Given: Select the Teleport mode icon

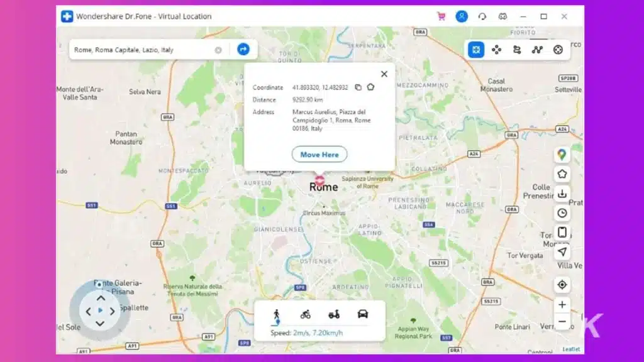Looking at the screenshot, I should pyautogui.click(x=476, y=50).
